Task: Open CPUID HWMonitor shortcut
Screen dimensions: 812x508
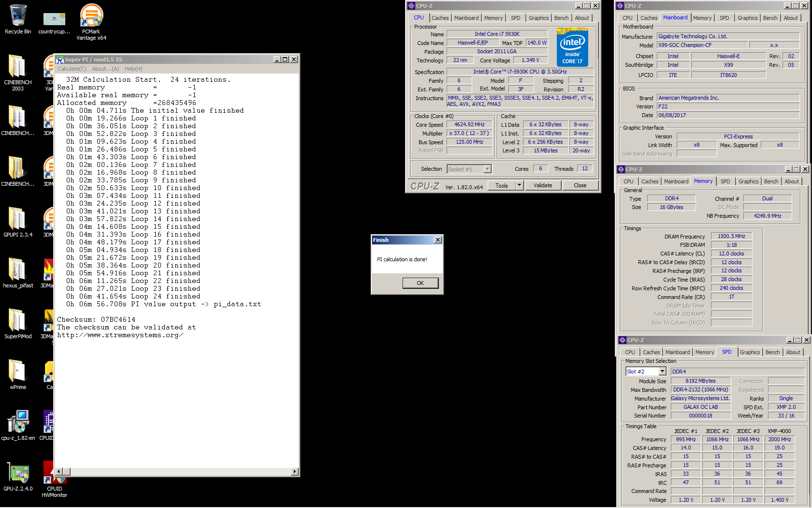Action: (x=54, y=479)
